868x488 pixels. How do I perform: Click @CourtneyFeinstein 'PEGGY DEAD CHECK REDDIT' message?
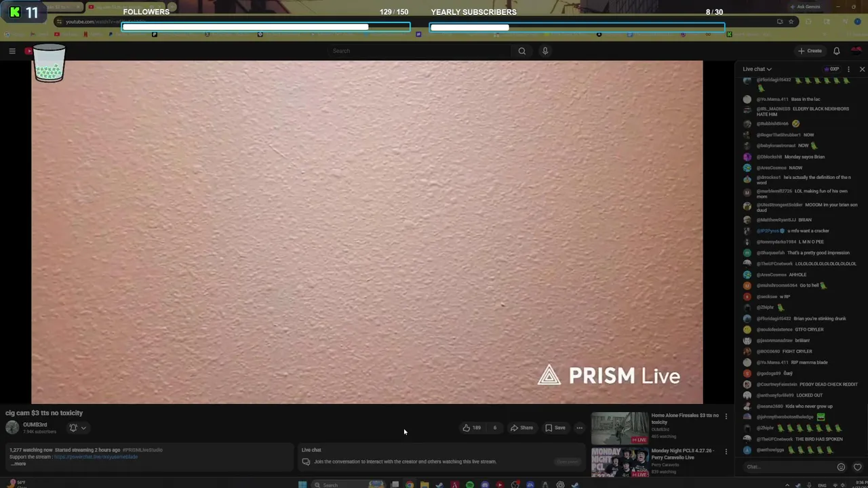[x=800, y=384]
